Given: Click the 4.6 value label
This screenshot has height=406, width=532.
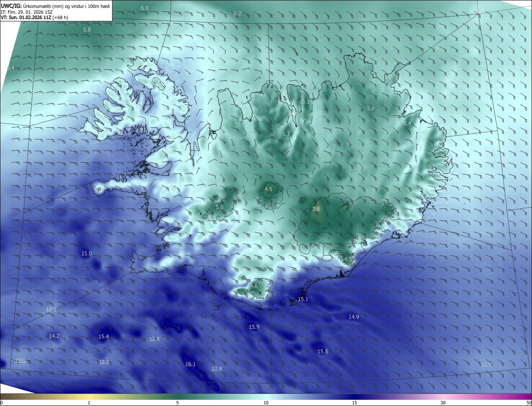Looking at the screenshot, I should click(x=254, y=286).
